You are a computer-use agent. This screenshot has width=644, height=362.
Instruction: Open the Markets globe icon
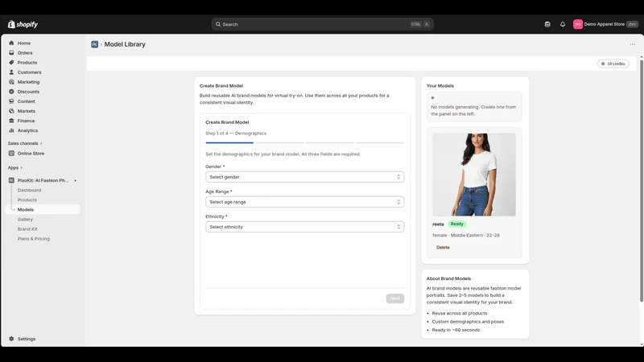pyautogui.click(x=11, y=111)
